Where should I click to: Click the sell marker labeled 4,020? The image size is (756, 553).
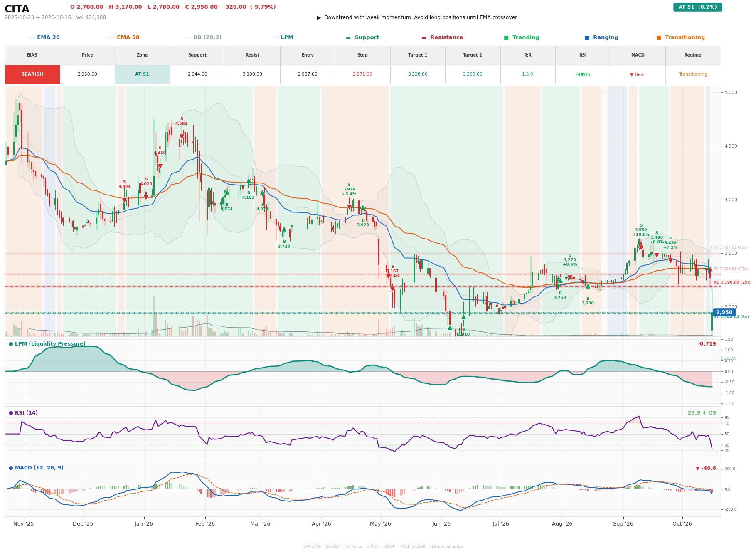click(146, 197)
